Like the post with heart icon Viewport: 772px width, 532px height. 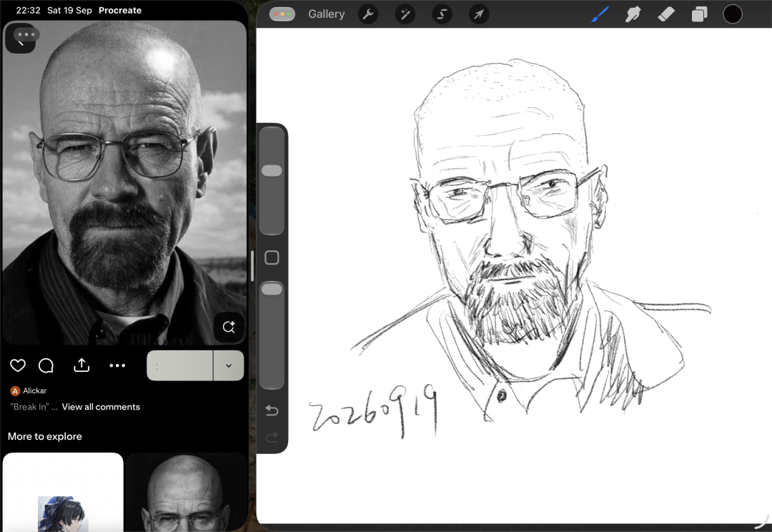pos(18,365)
